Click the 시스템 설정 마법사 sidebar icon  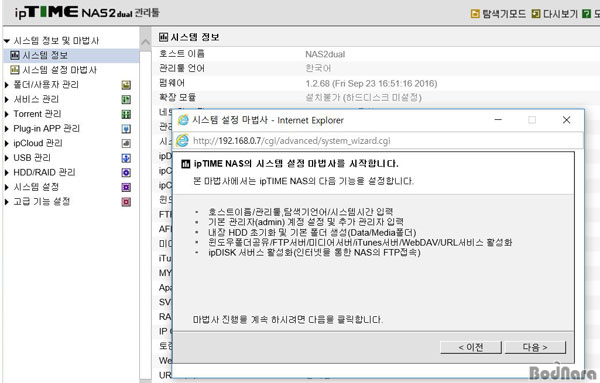15,70
